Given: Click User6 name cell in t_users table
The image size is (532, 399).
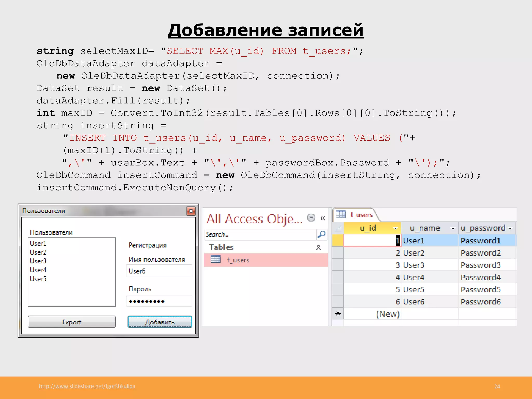Looking at the screenshot, I should coord(430,302).
